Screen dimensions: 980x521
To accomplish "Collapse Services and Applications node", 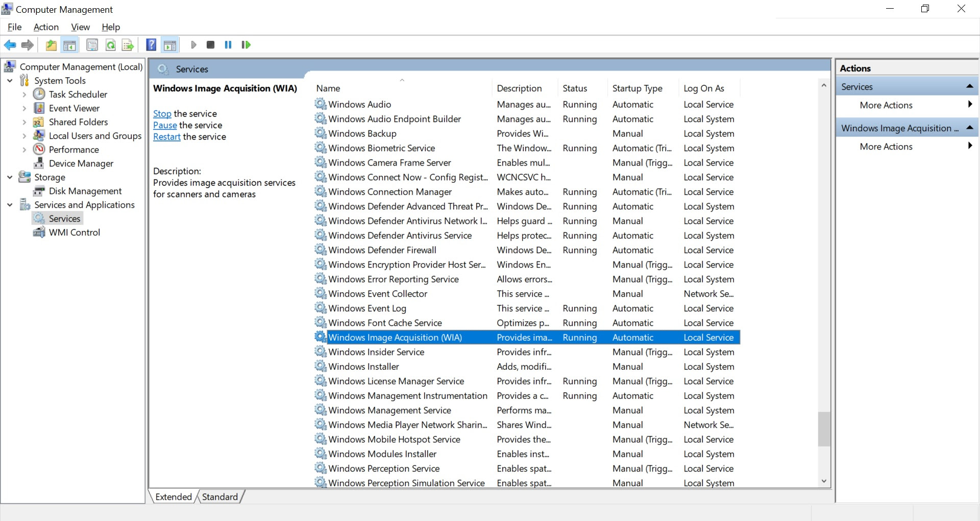I will point(10,204).
